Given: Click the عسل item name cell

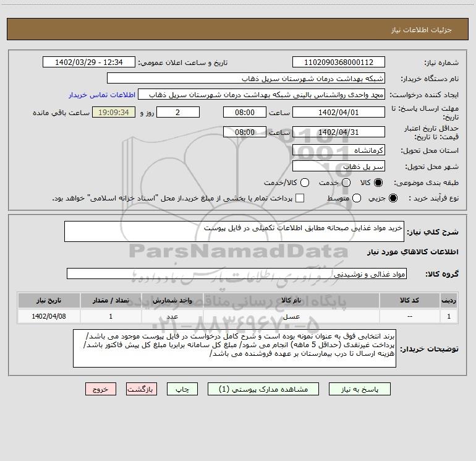Looking at the screenshot, I should [x=291, y=316].
